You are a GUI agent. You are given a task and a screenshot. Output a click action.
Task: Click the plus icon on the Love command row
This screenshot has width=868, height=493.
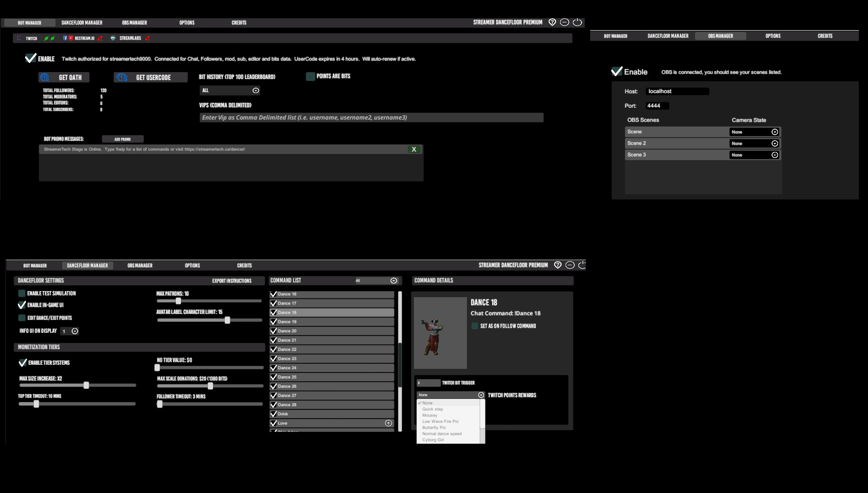click(x=388, y=423)
